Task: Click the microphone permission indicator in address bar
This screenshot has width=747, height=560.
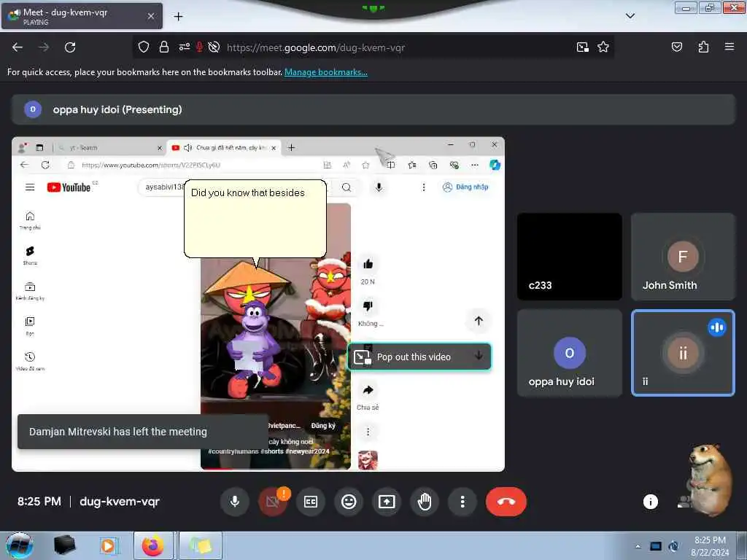Action: (199, 47)
